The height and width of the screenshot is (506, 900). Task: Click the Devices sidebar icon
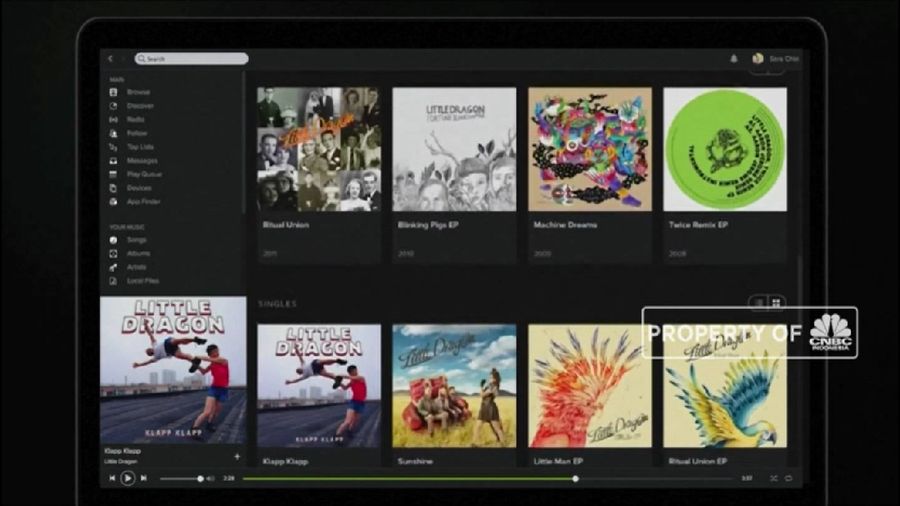click(113, 188)
